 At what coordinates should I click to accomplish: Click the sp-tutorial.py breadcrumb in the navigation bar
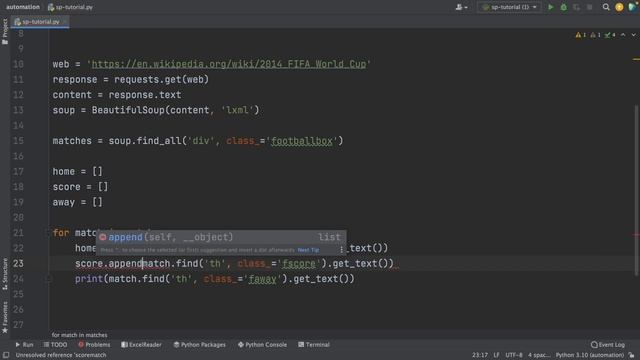click(x=70, y=7)
